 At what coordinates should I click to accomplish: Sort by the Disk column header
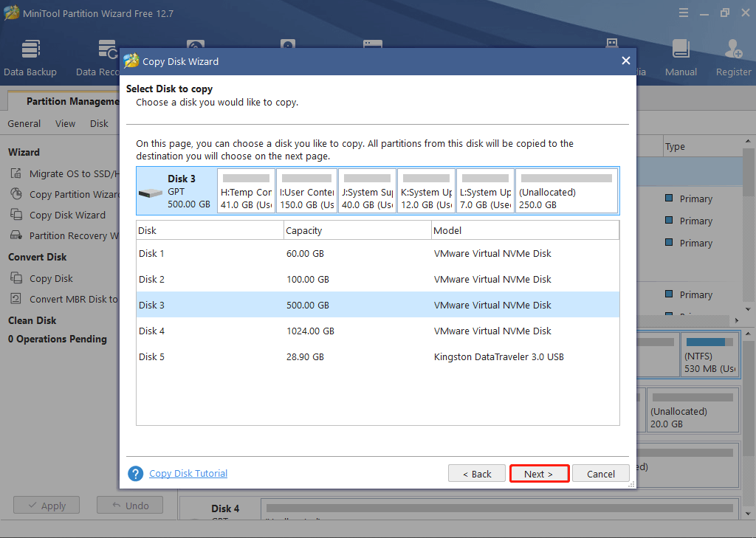pyautogui.click(x=210, y=230)
